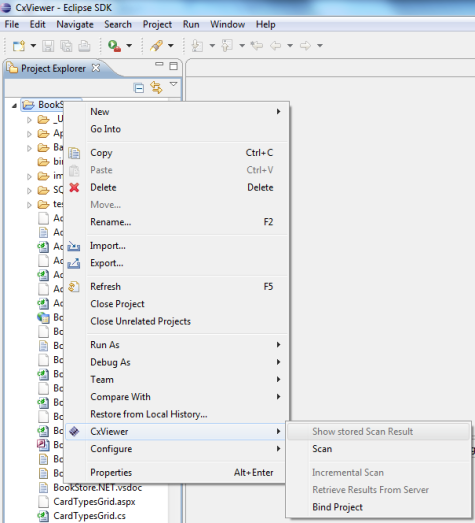Screen dimensions: 475x523
Task: Expand the 'Ba' folder node
Action: point(29,148)
